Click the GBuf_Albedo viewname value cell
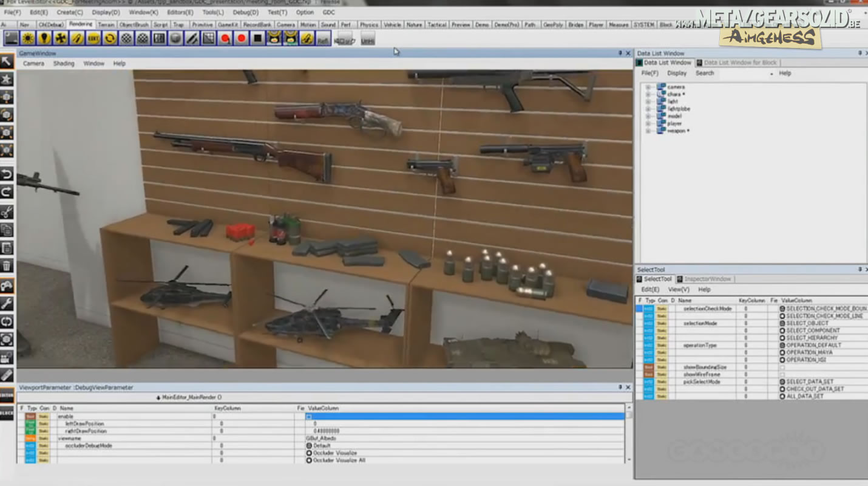The height and width of the screenshot is (486, 868). (465, 438)
